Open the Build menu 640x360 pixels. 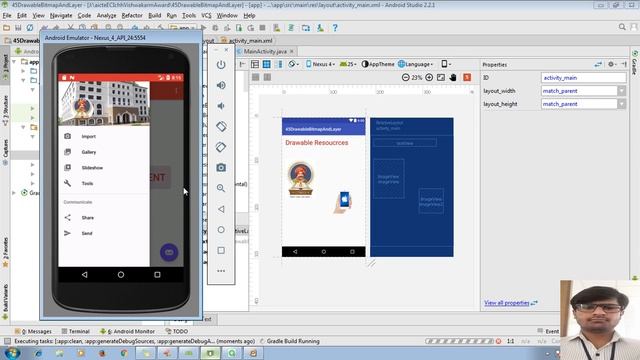tap(154, 16)
